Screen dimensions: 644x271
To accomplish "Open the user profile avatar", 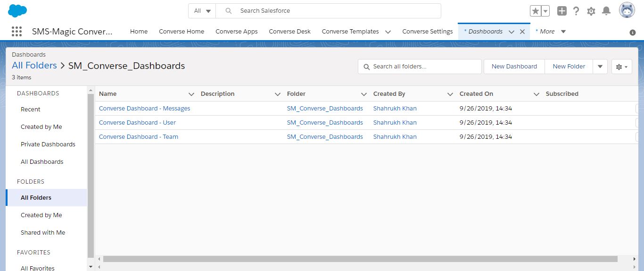I will pos(627,10).
